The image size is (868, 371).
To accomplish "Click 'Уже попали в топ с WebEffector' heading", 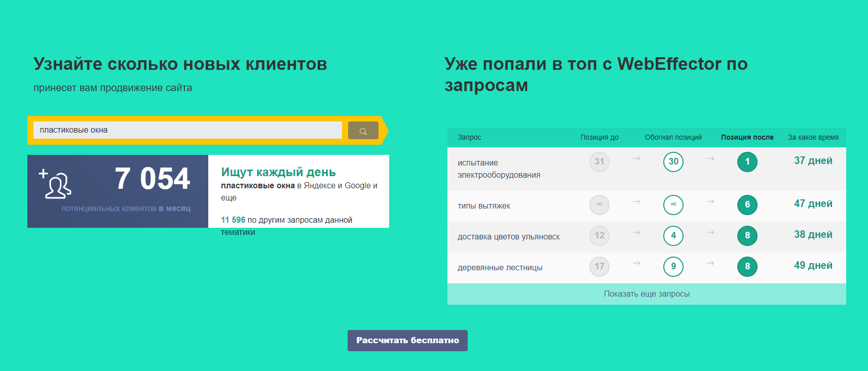I will (x=596, y=74).
